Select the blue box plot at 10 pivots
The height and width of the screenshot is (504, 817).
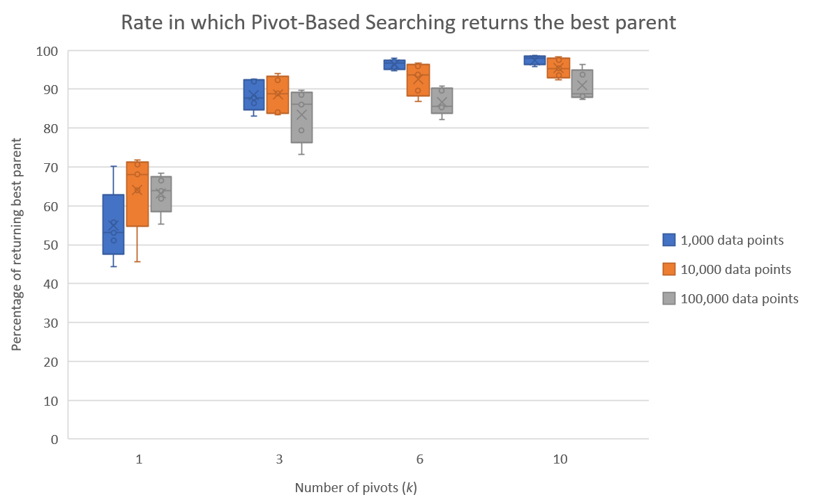click(534, 60)
